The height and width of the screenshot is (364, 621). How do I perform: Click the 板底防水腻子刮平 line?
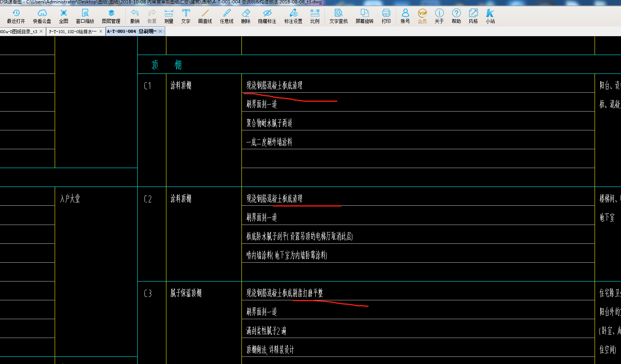(300, 236)
